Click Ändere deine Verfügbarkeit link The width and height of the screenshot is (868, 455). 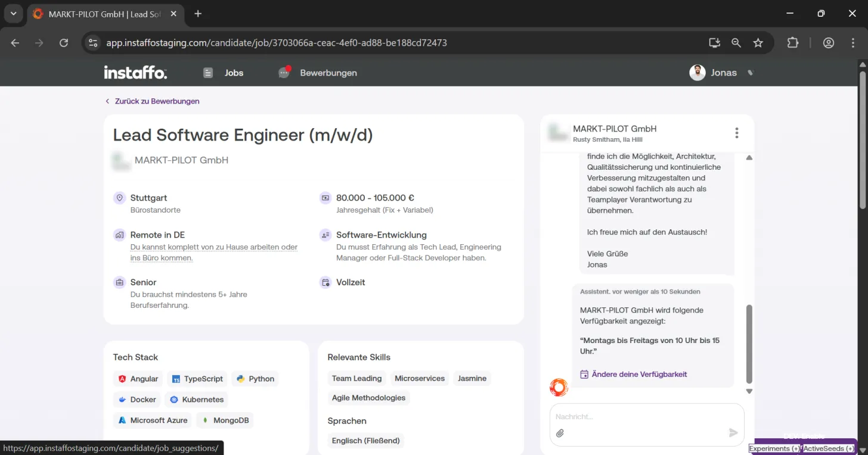coord(633,375)
